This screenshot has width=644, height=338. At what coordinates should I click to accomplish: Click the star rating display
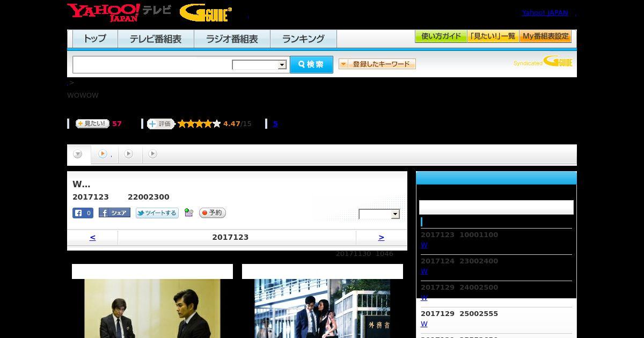(x=199, y=124)
